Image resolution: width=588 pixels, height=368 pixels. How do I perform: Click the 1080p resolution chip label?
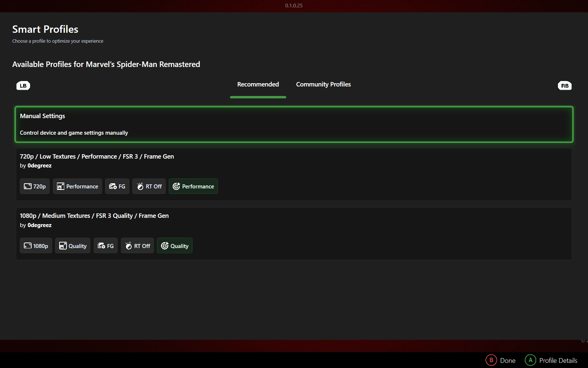click(x=41, y=246)
